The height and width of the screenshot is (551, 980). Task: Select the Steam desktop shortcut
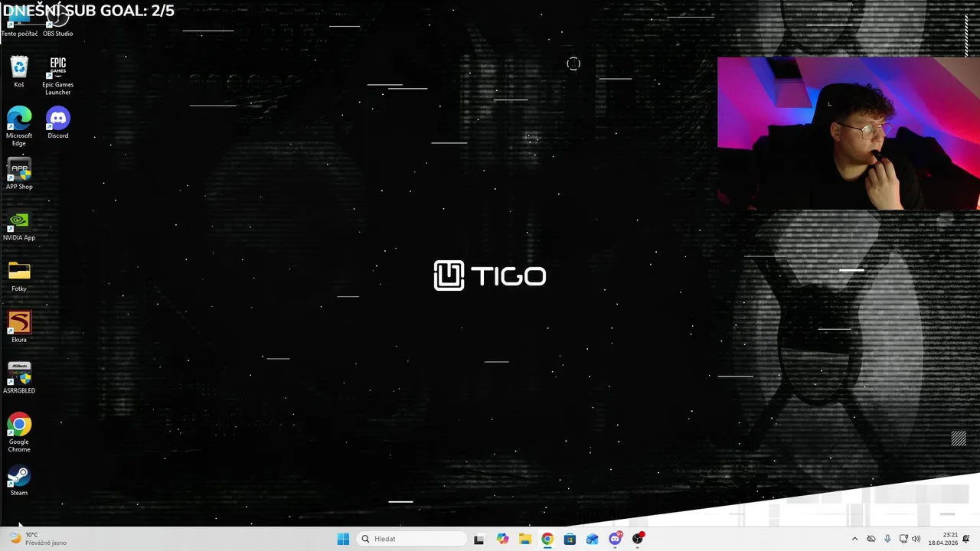pos(19,480)
